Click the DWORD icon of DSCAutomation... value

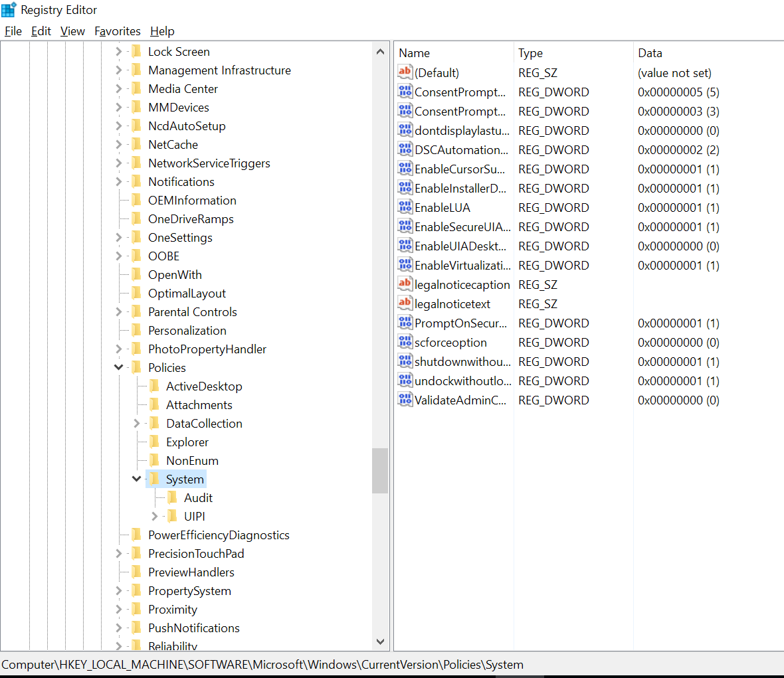[x=405, y=149]
